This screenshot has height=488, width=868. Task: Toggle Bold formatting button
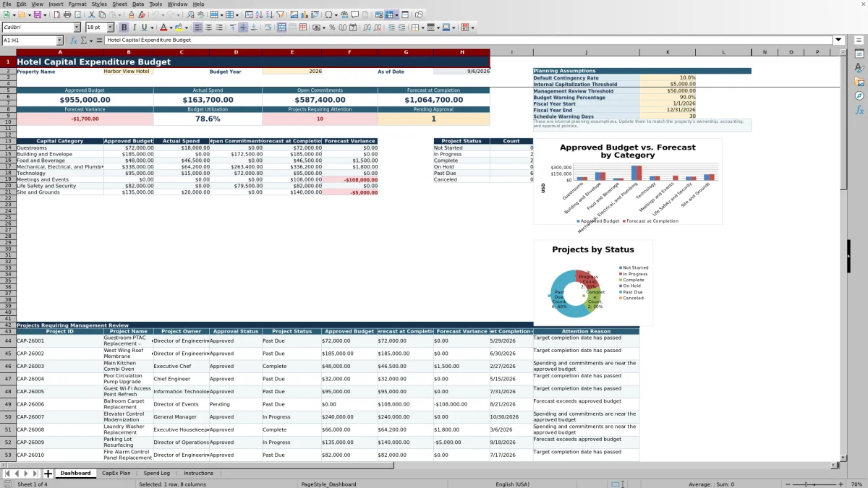[x=124, y=27]
